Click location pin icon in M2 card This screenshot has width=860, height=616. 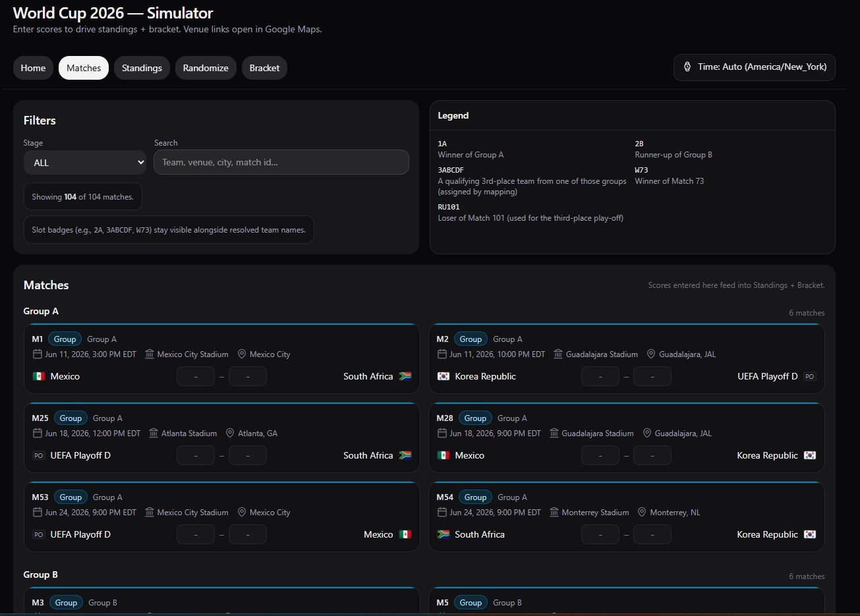tap(651, 354)
